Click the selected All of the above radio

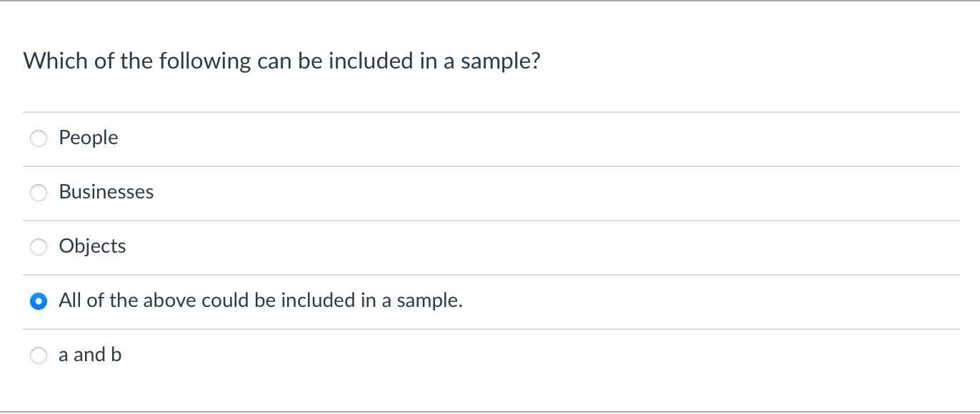[x=39, y=301]
